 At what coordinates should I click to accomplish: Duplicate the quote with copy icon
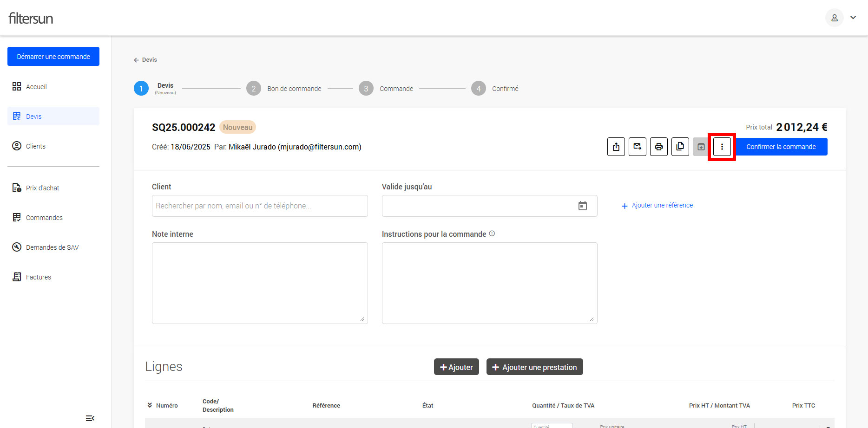tap(680, 147)
